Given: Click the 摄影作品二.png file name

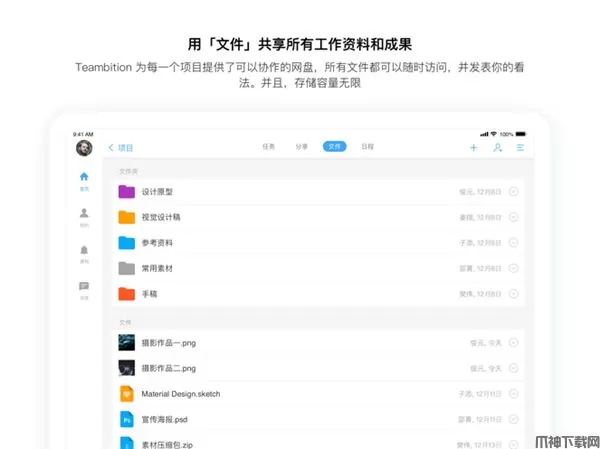Looking at the screenshot, I should tap(169, 369).
